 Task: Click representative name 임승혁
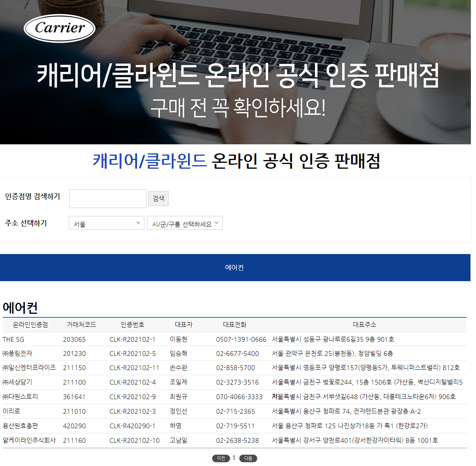click(179, 353)
